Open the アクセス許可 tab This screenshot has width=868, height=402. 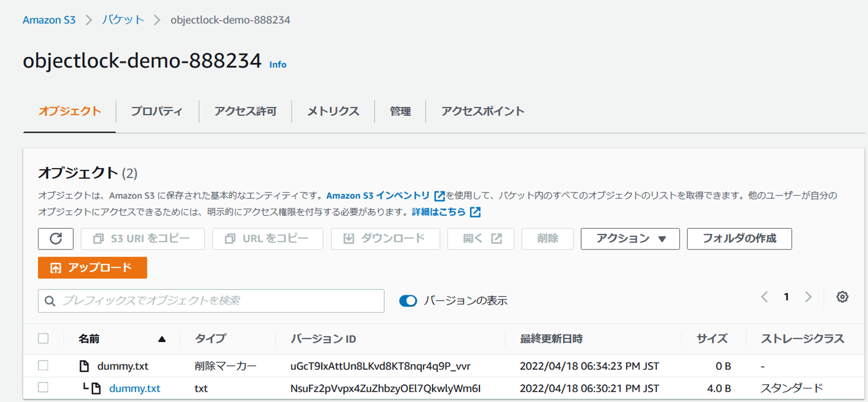246,111
